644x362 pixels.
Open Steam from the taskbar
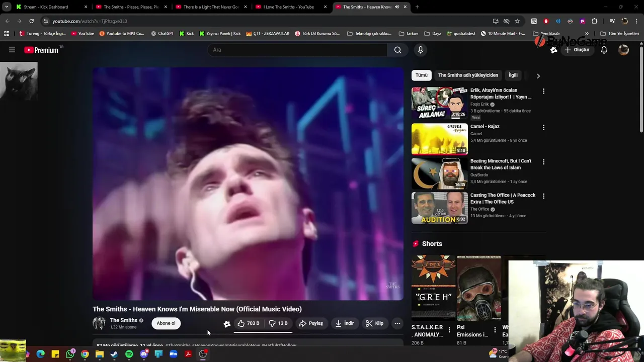[x=114, y=354]
